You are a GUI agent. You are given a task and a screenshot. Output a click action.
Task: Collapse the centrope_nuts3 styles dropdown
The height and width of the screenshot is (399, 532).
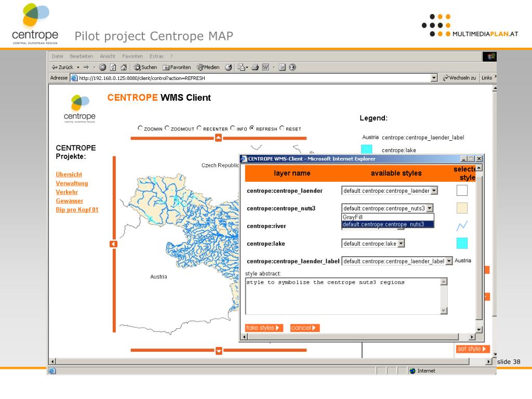tap(430, 208)
